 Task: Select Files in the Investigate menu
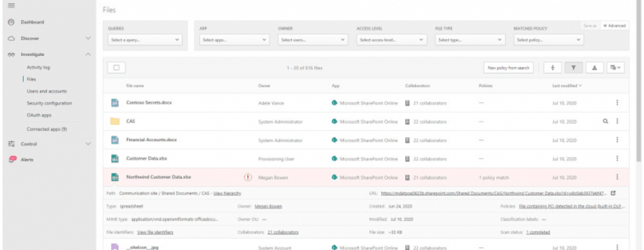(x=31, y=79)
